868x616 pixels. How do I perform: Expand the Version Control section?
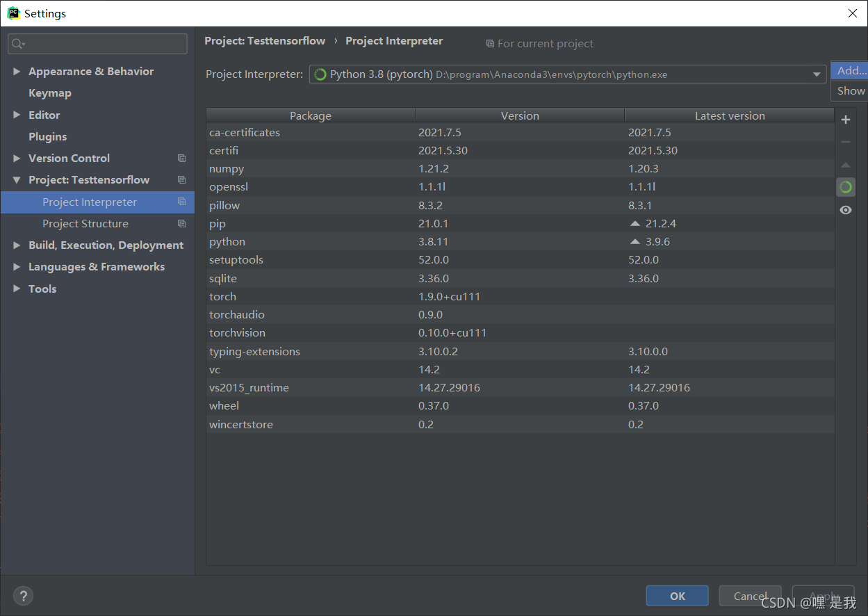click(x=17, y=158)
